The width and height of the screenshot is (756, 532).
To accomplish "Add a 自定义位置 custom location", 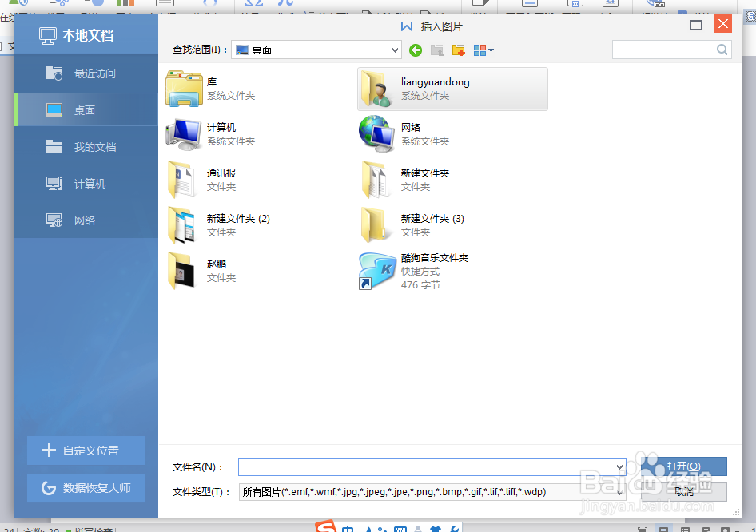I will click(x=86, y=451).
